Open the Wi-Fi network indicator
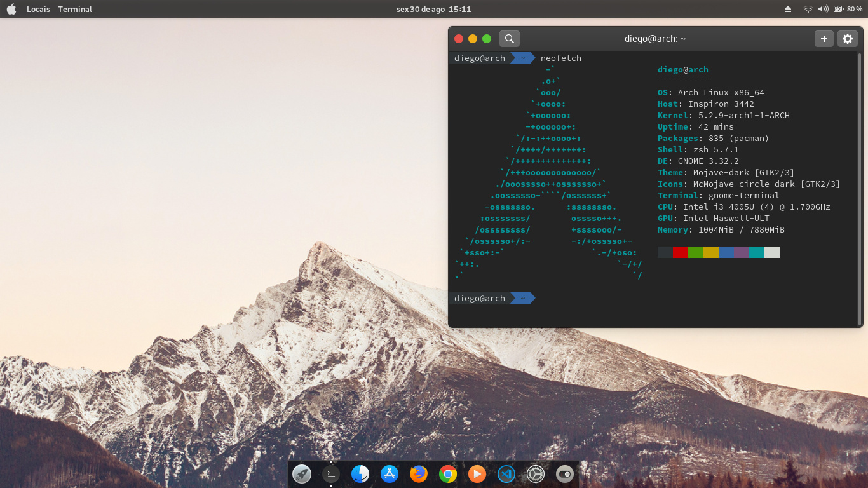Image resolution: width=868 pixels, height=488 pixels. 808,9
